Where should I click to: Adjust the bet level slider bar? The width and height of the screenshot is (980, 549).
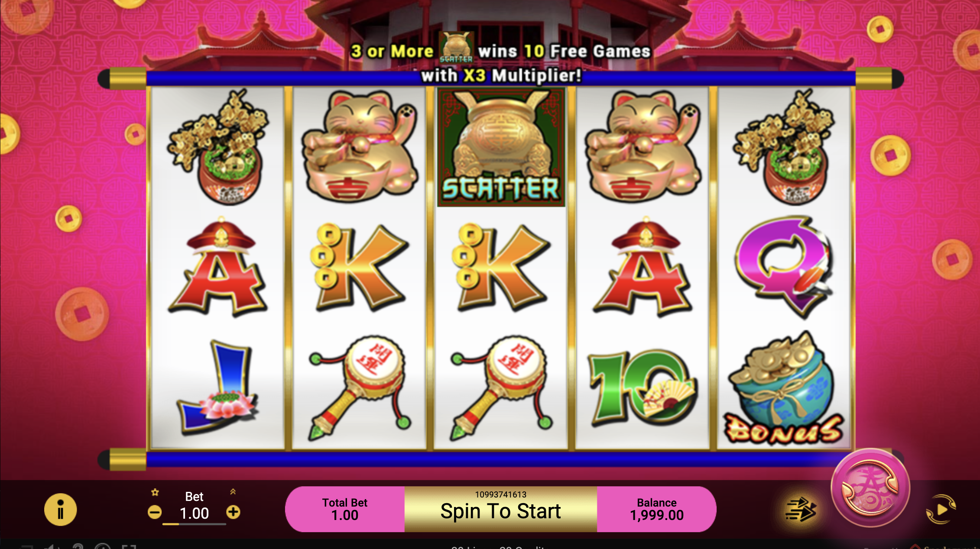194,524
